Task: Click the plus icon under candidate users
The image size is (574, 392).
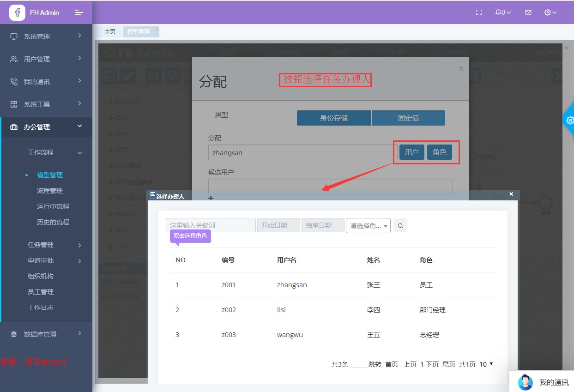Action: tap(211, 198)
